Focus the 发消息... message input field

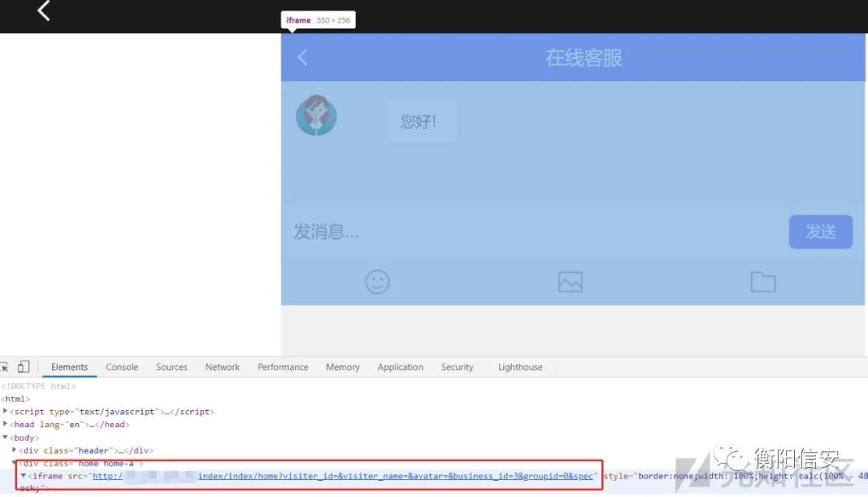(534, 232)
